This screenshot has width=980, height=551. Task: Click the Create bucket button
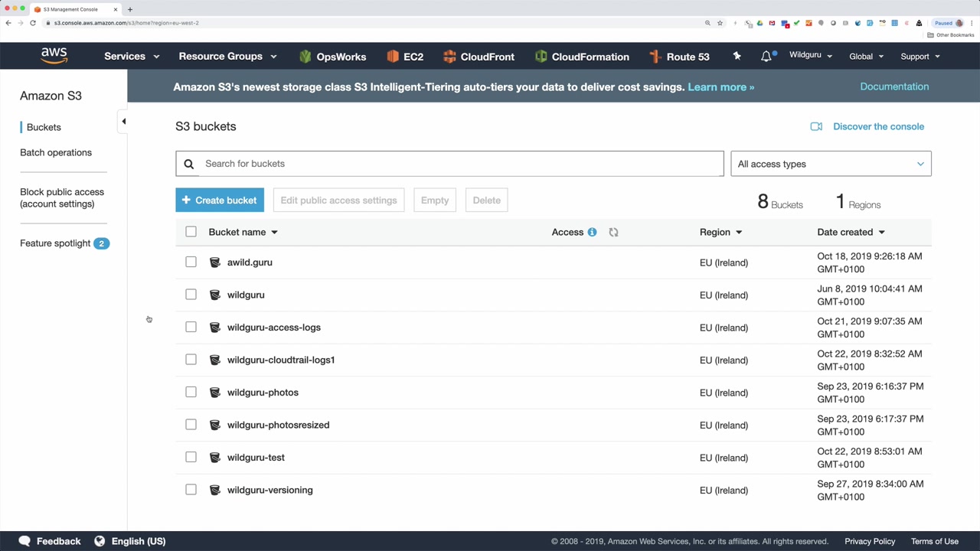coord(220,201)
